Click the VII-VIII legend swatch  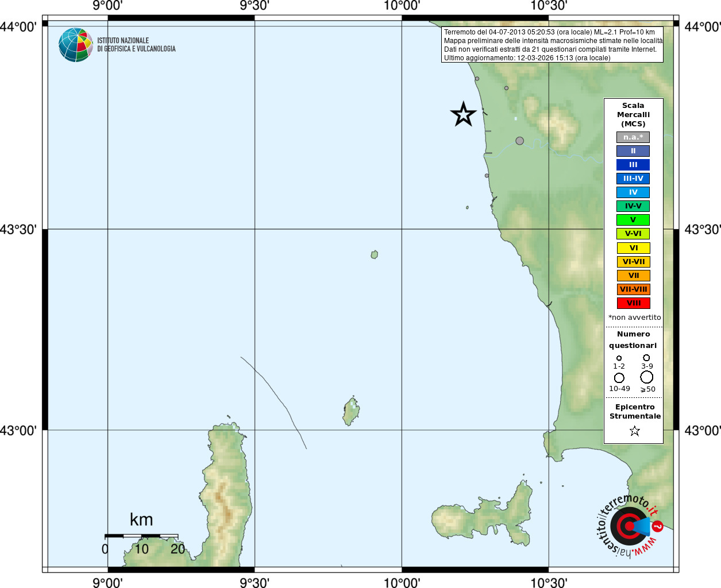pyautogui.click(x=634, y=289)
